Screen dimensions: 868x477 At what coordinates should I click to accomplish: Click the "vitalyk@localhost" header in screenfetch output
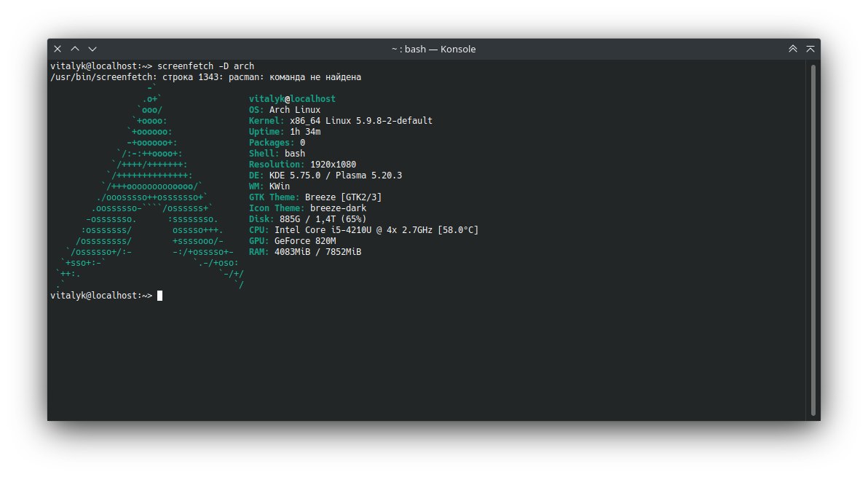[x=292, y=98]
